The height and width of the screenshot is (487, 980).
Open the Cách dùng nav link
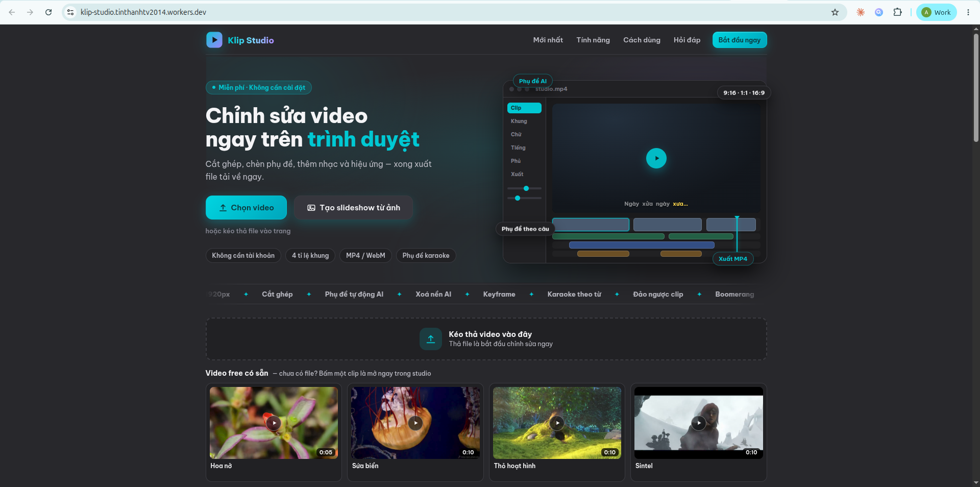tap(642, 40)
